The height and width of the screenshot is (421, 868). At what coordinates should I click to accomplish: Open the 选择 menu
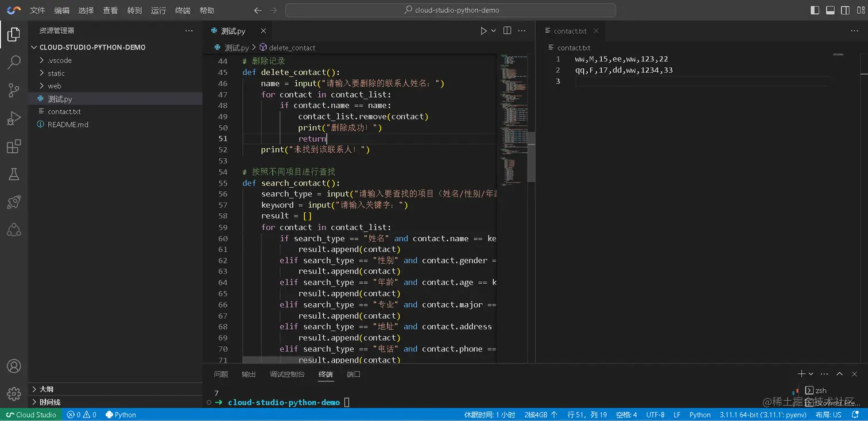86,10
